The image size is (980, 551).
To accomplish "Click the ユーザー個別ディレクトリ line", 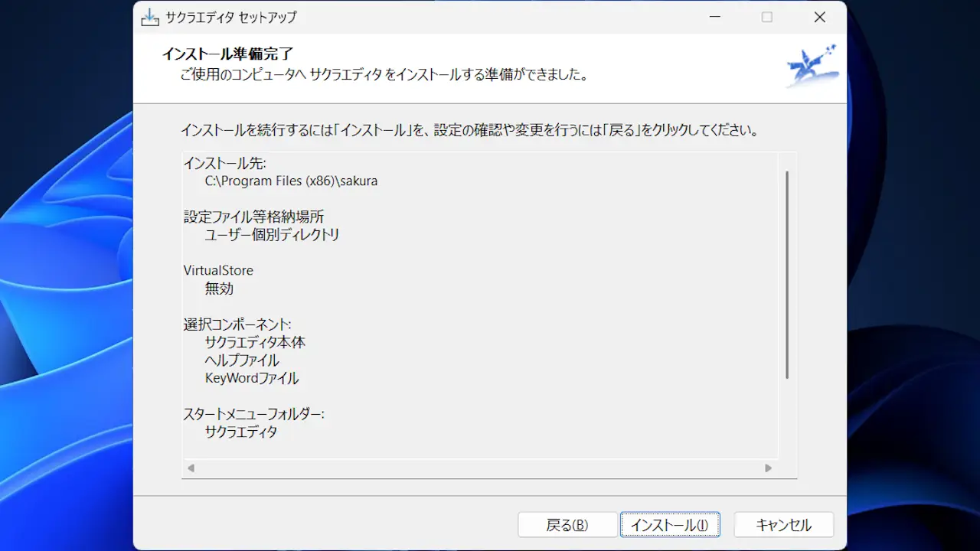I will 273,235.
